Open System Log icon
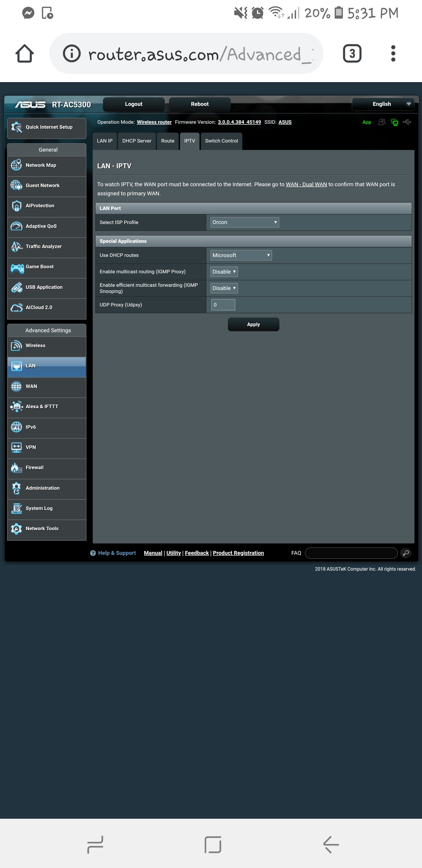 [x=16, y=508]
